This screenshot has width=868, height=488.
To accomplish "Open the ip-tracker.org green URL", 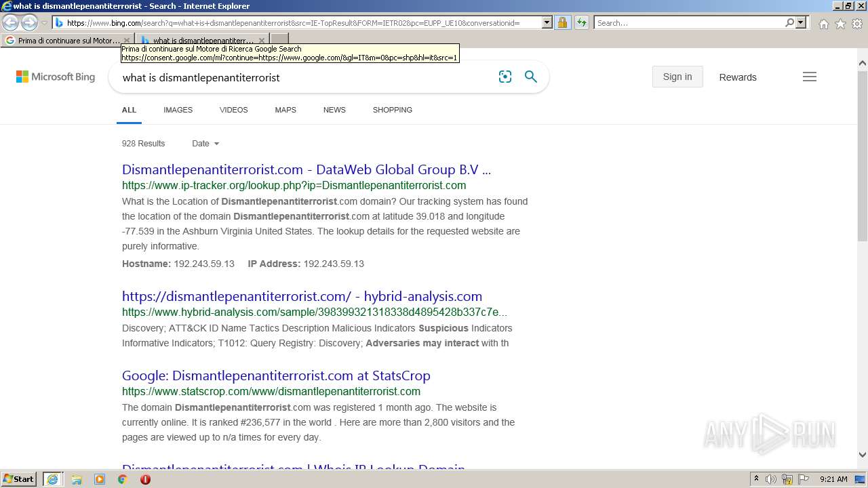I will (x=294, y=185).
